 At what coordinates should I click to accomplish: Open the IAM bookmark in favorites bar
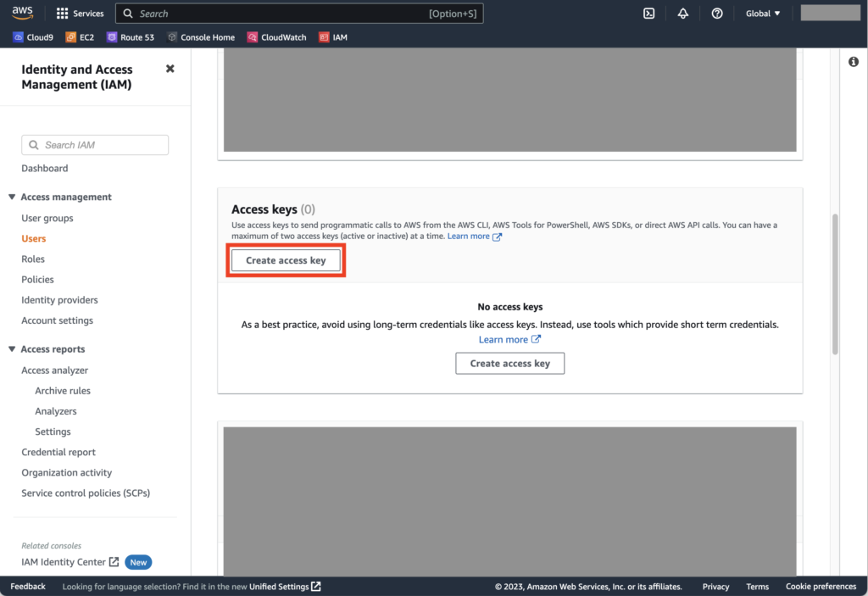[x=333, y=37]
